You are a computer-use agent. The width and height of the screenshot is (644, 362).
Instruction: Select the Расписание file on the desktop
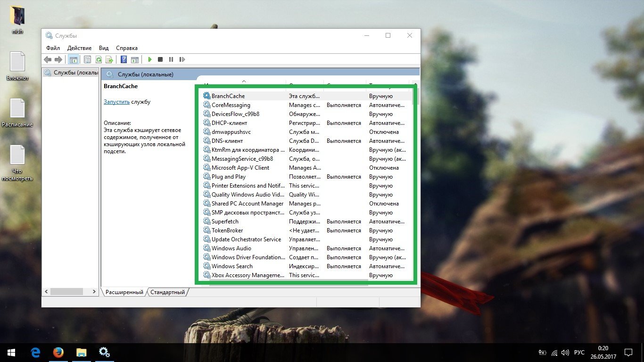coord(17,113)
